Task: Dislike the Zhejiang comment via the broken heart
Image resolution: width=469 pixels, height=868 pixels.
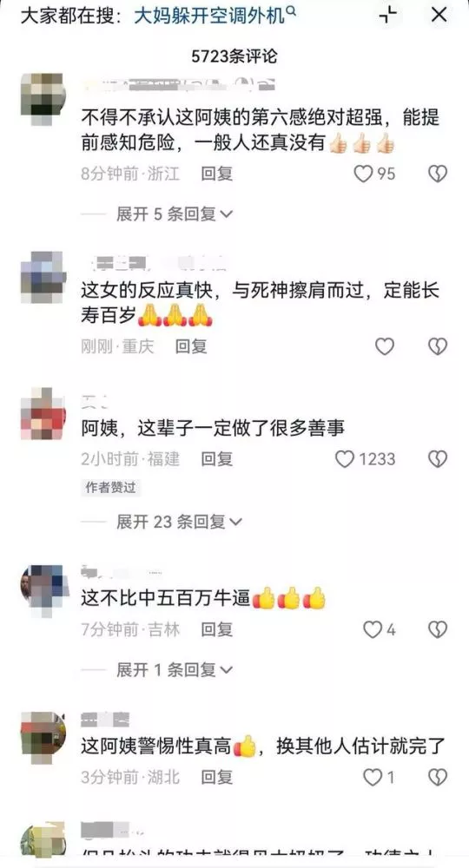Action: click(438, 174)
